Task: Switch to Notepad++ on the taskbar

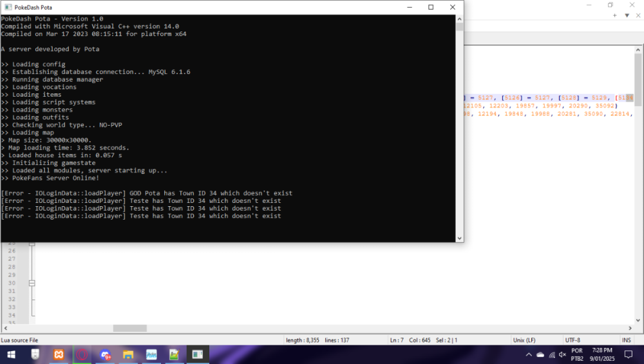Action: [175, 354]
